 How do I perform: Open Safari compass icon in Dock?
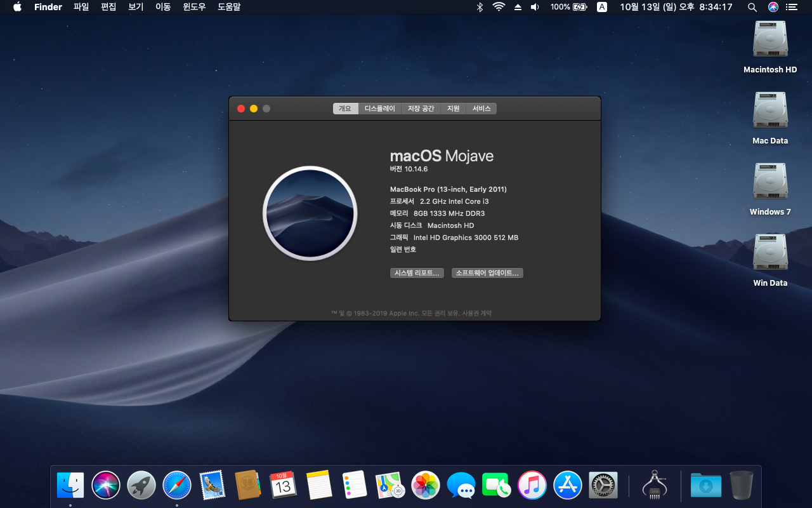[177, 486]
